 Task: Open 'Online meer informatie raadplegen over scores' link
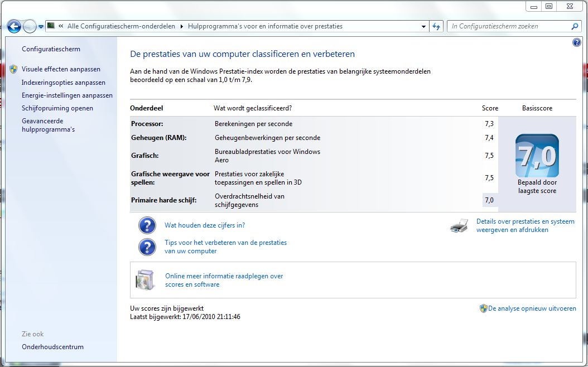224,280
